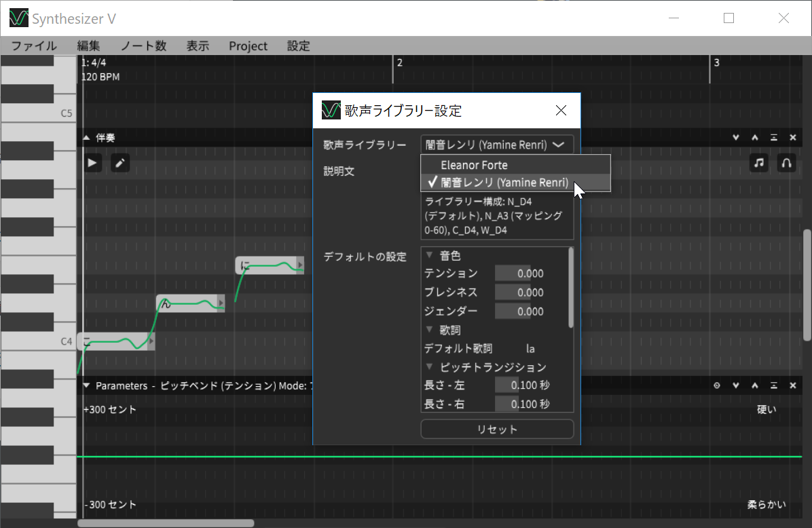Maximize the Synthesizer V window
The image size is (812, 528).
[728, 18]
